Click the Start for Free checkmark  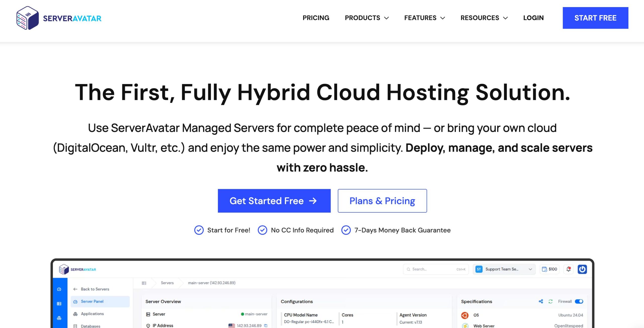pyautogui.click(x=199, y=230)
